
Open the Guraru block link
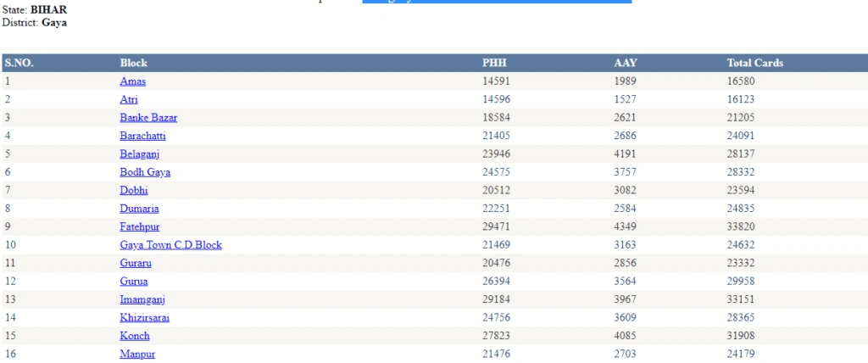(x=136, y=264)
